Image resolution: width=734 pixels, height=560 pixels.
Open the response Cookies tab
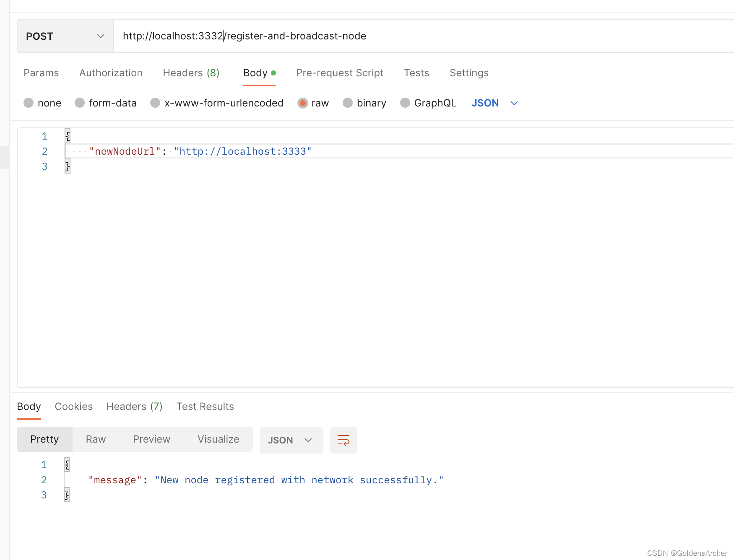74,407
